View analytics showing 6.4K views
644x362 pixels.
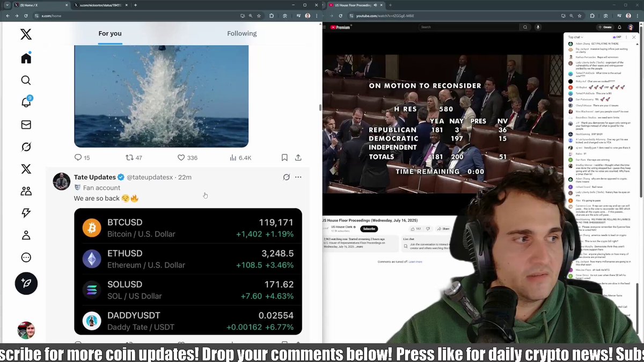coord(240,158)
